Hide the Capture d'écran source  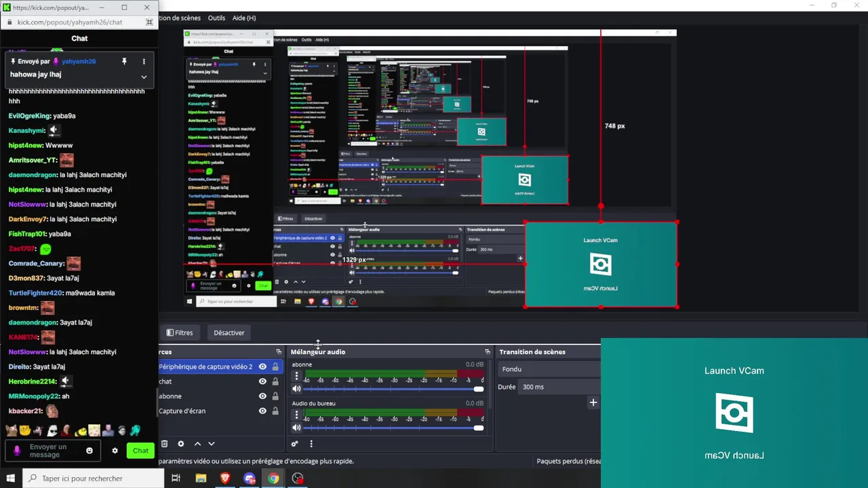262,411
